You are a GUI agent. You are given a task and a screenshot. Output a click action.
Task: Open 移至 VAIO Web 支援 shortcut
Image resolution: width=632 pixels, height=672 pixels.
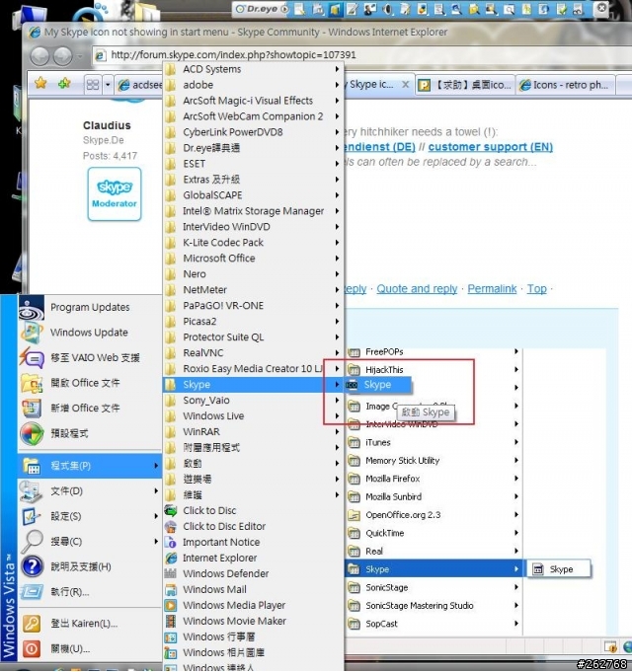pos(89,358)
